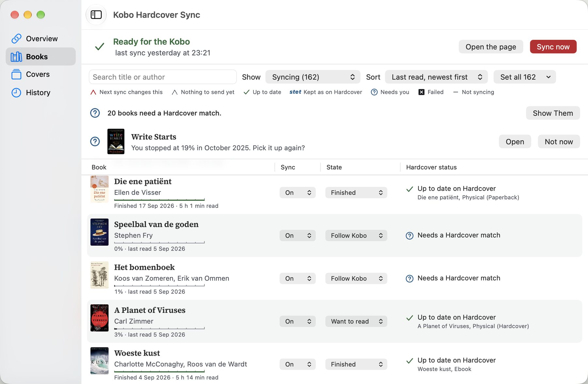The height and width of the screenshot is (384, 588).
Task: Click the Needs match icon for Speelbal van de goden
Action: 409,236
